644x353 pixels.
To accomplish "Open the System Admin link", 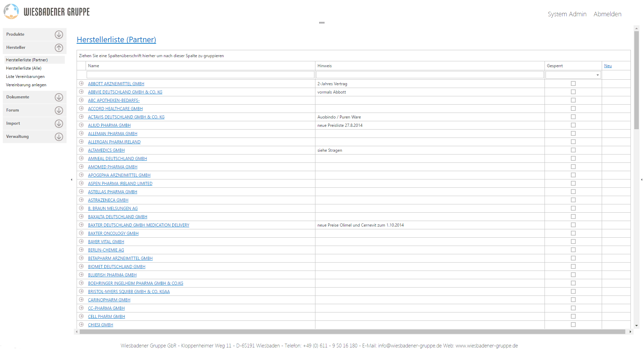I will (567, 14).
